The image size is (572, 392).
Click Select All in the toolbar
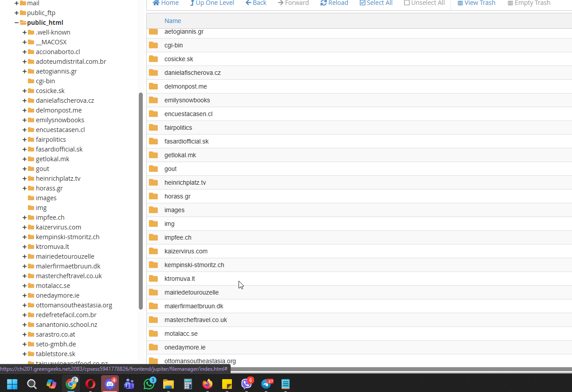tap(376, 3)
